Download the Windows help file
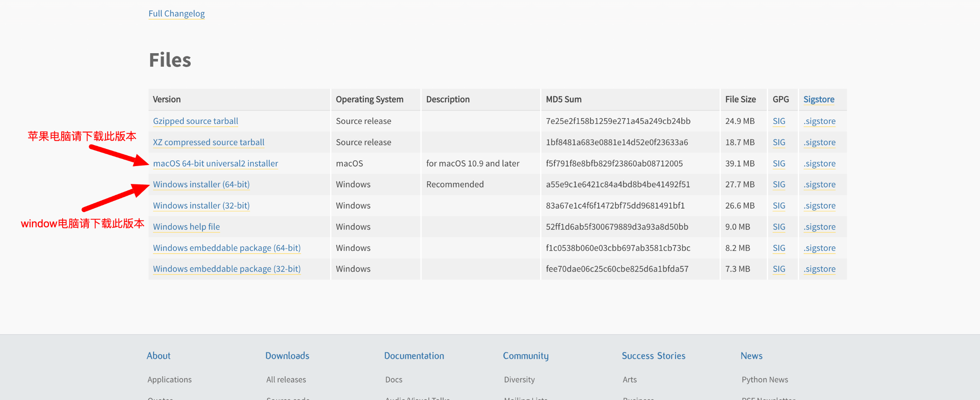This screenshot has height=400, width=980. [x=186, y=227]
